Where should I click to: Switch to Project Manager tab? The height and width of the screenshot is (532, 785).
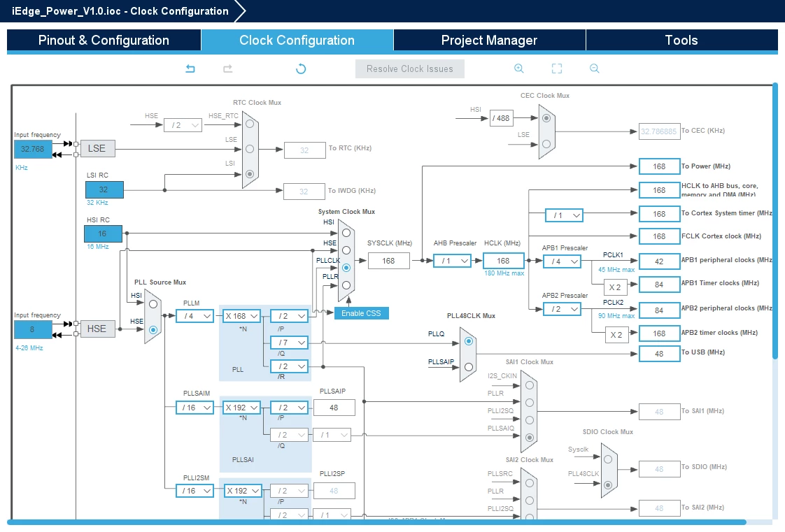[489, 40]
